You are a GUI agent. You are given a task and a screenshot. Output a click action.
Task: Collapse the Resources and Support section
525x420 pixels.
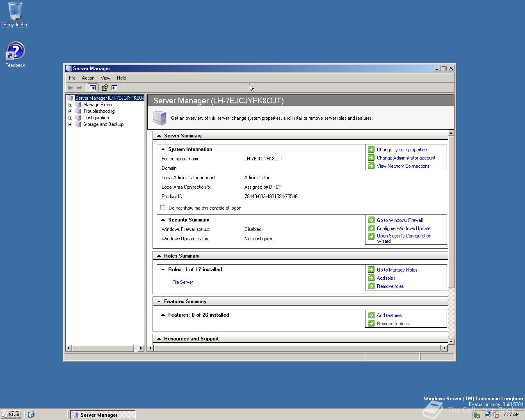tap(159, 338)
